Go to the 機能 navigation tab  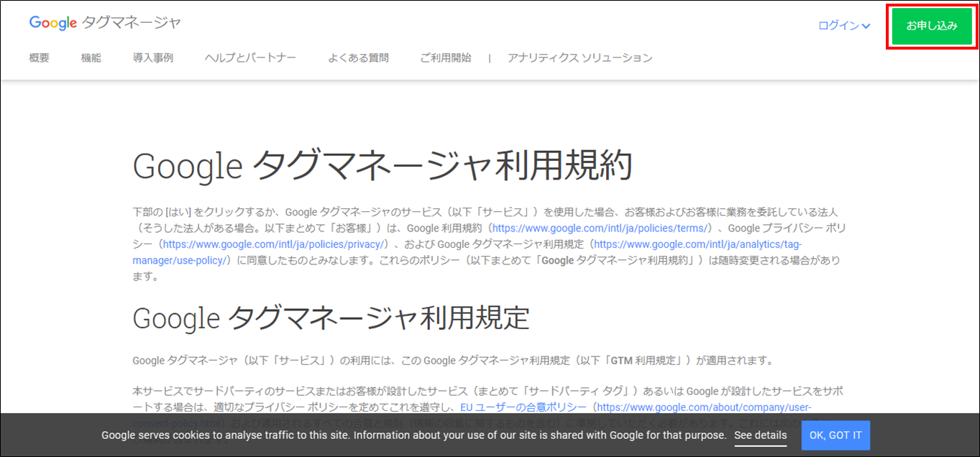click(x=91, y=57)
